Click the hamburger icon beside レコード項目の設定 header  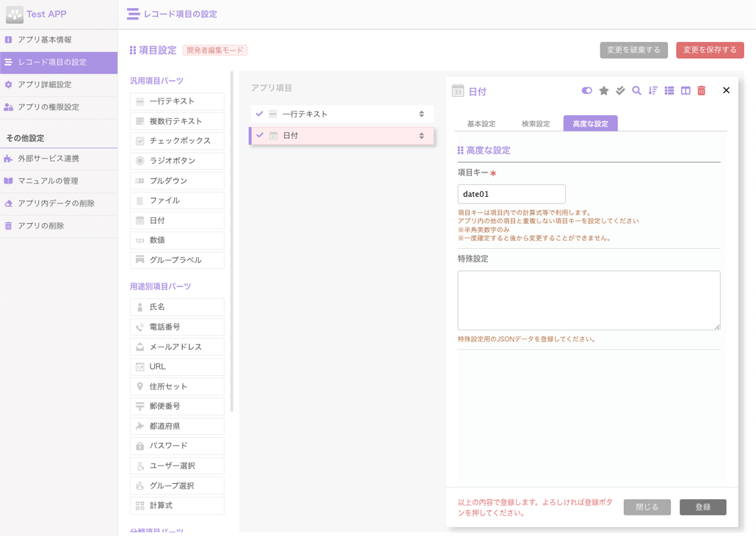133,14
